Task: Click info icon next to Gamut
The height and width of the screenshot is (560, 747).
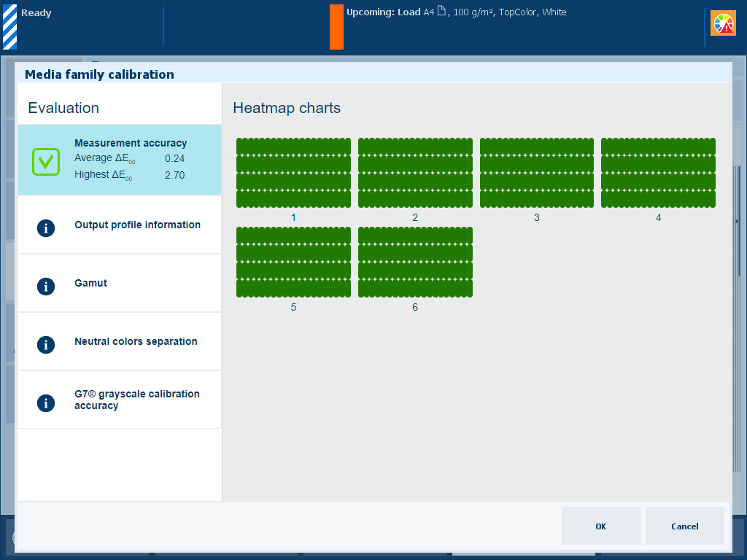Action: 46,286
